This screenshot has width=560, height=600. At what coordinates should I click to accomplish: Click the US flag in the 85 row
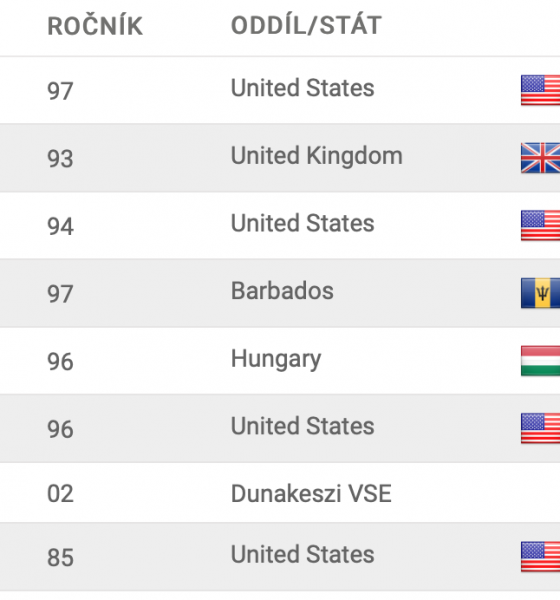coord(540,556)
